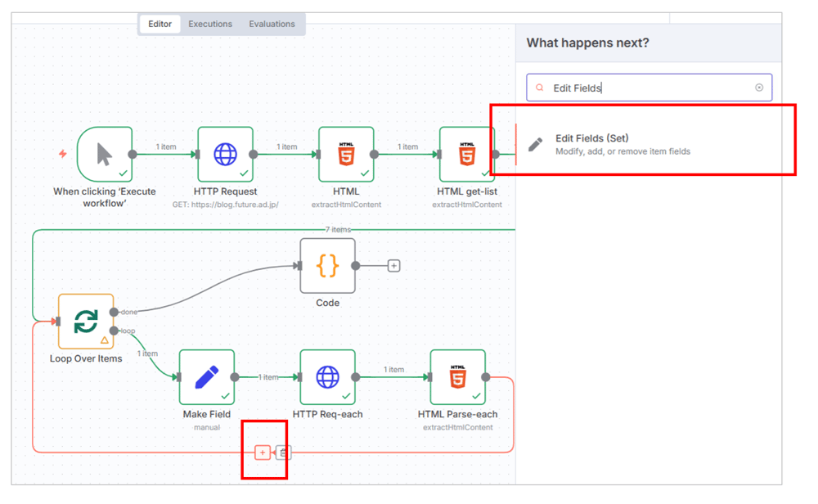The height and width of the screenshot is (504, 818).
Task: Switch to the Evaluations tab
Action: 272,24
